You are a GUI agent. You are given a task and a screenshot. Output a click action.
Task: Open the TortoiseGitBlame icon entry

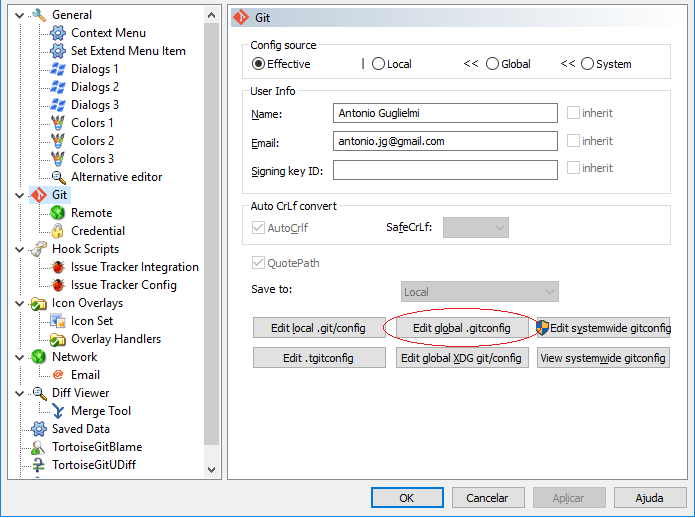[x=39, y=447]
